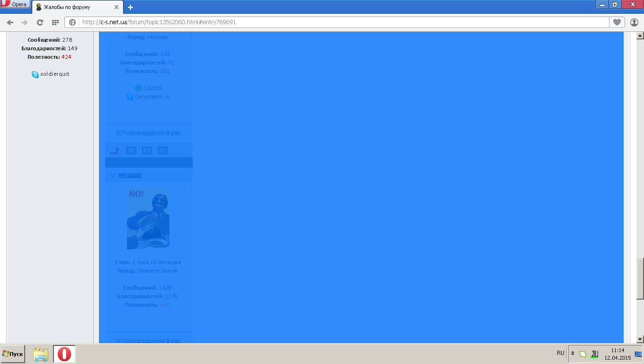
Task: Open Speed Dial grid icon in toolbar
Action: pos(55,22)
